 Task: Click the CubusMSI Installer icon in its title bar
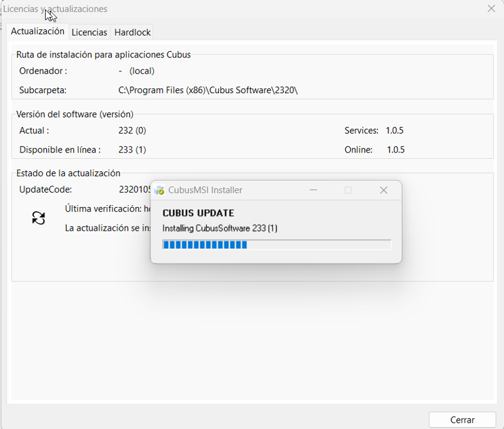pos(159,189)
